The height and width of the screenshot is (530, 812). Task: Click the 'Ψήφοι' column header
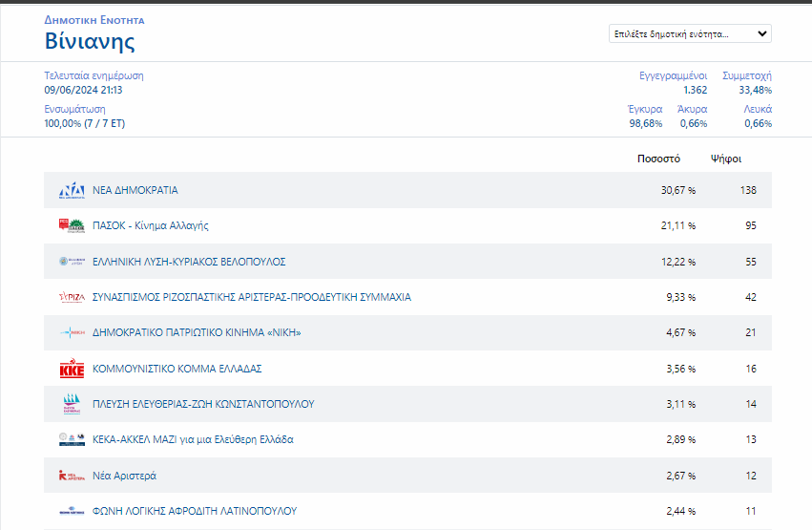[x=726, y=159]
